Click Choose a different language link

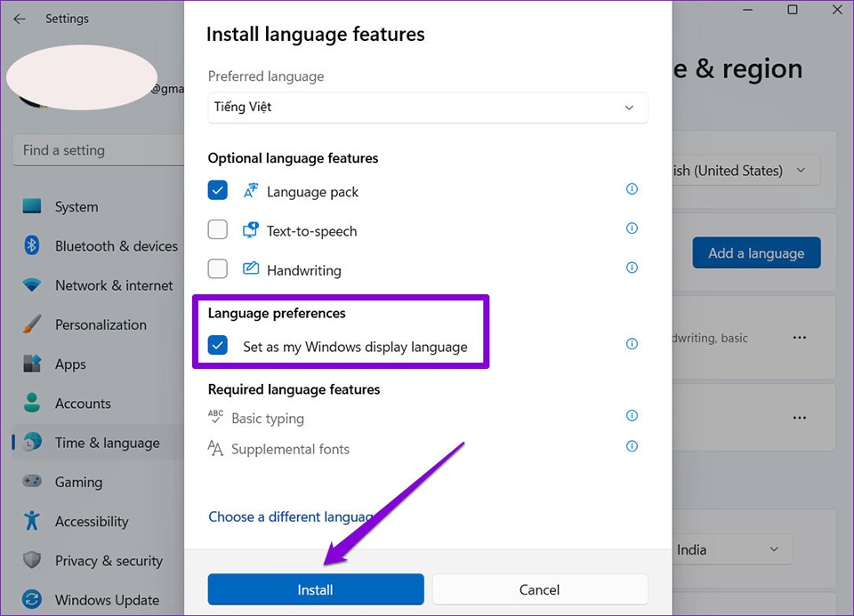(291, 516)
